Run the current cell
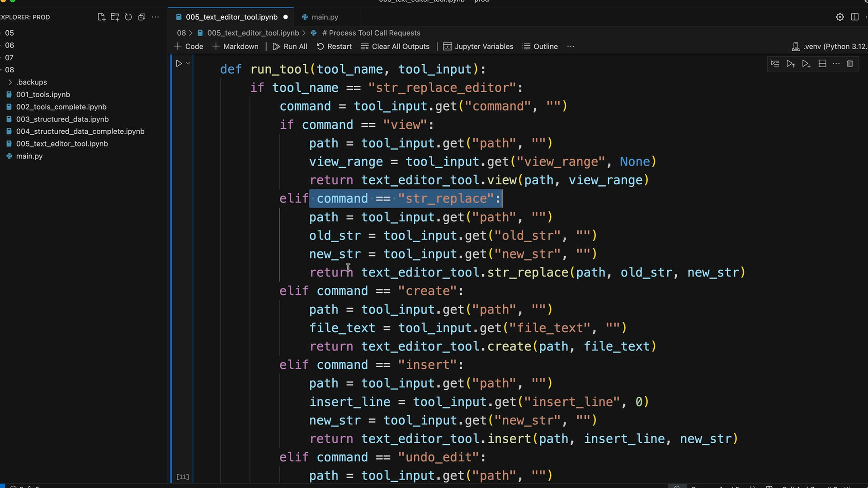Viewport: 868px width, 488px height. pos(179,64)
